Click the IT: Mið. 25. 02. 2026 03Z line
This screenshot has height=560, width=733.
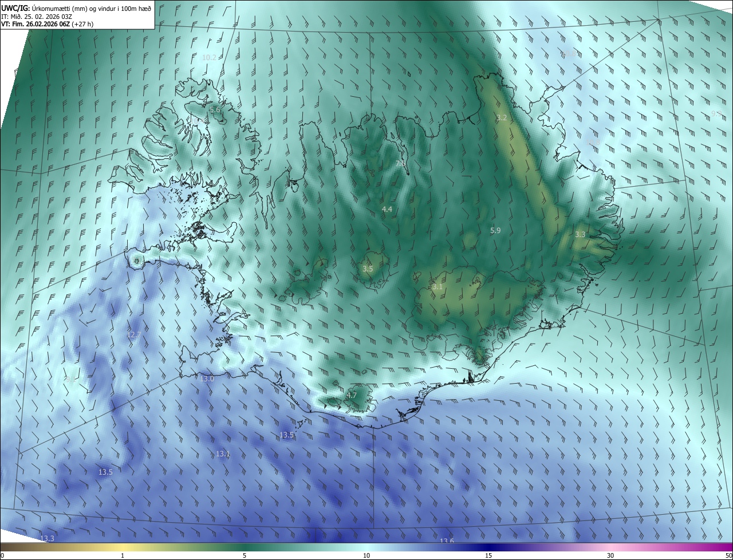click(x=36, y=16)
